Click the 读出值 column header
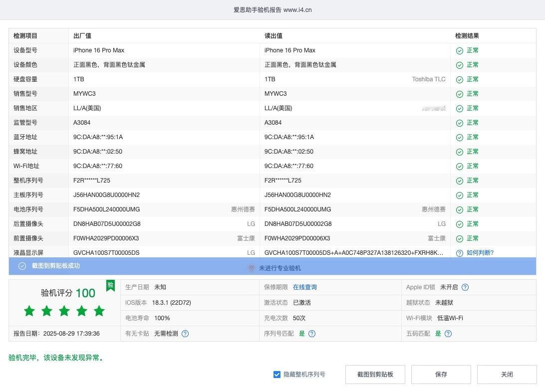This screenshot has height=392, width=545. click(x=273, y=36)
